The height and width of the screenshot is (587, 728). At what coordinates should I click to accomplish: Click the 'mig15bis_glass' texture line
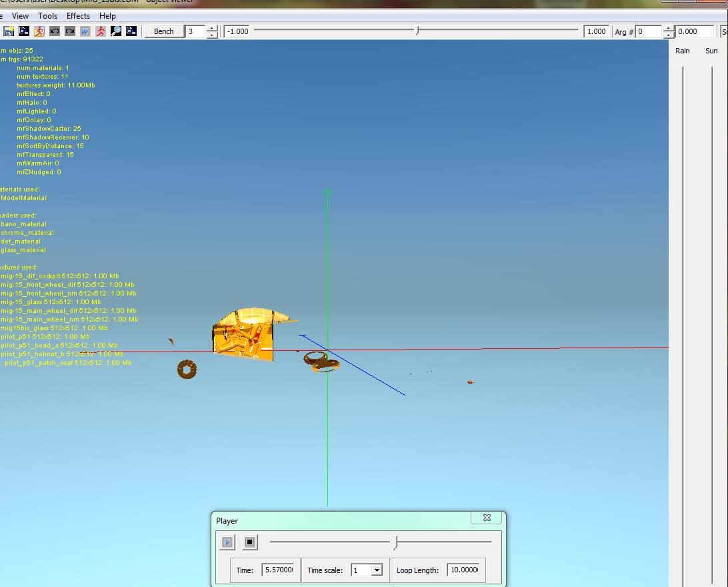(x=54, y=328)
